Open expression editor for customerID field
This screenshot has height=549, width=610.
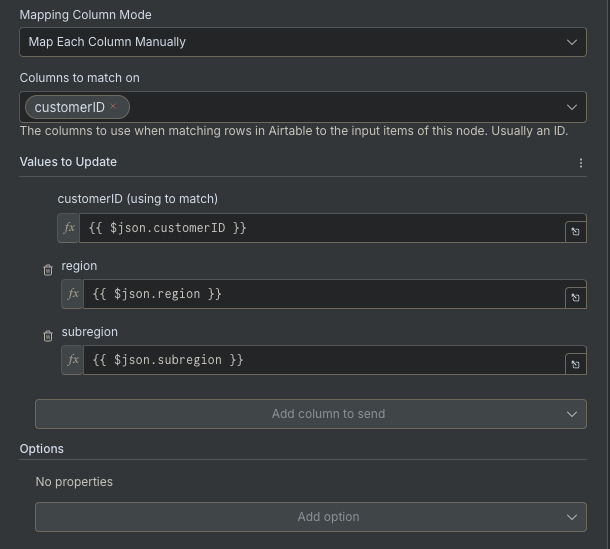click(575, 231)
